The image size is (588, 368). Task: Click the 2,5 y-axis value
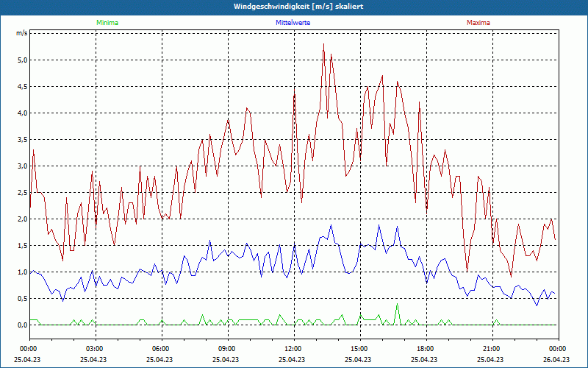23,193
